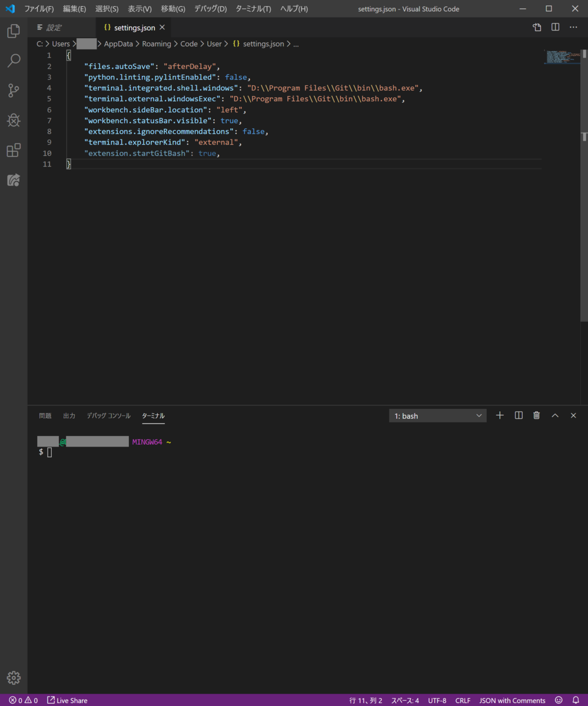
Task: Switch to the 問題 panel tab
Action: click(45, 415)
